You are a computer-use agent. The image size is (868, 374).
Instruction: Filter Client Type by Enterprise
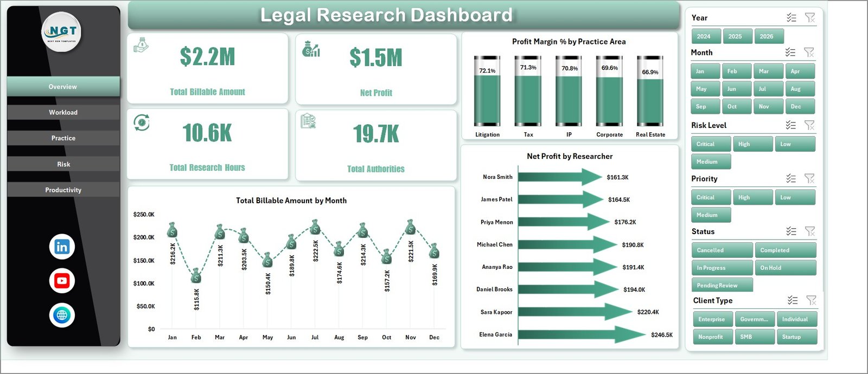pos(713,319)
